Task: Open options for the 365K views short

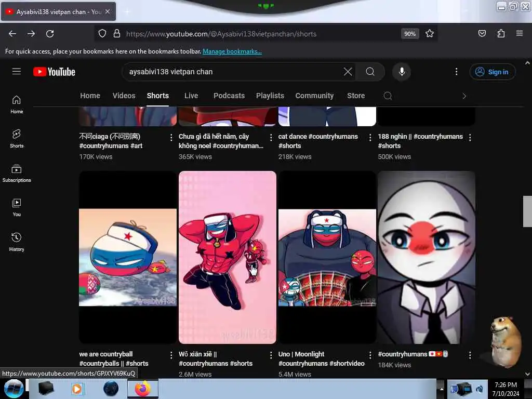Action: click(271, 137)
